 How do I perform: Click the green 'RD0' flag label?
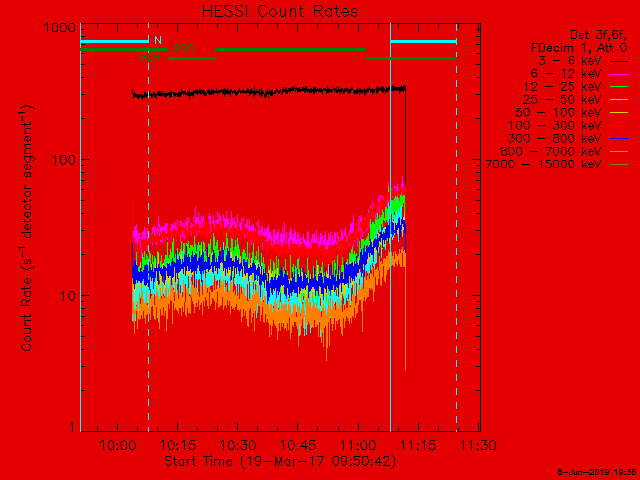coord(184,48)
